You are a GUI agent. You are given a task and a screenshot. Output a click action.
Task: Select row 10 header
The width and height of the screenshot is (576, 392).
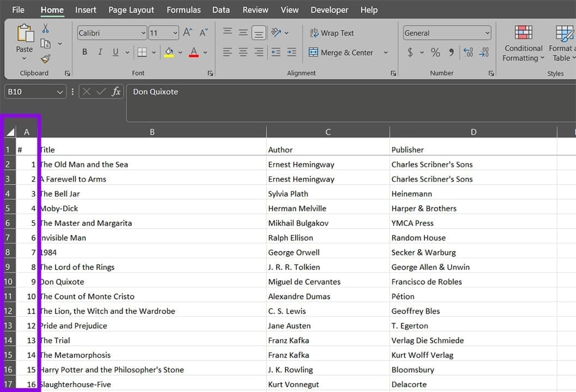pyautogui.click(x=8, y=281)
